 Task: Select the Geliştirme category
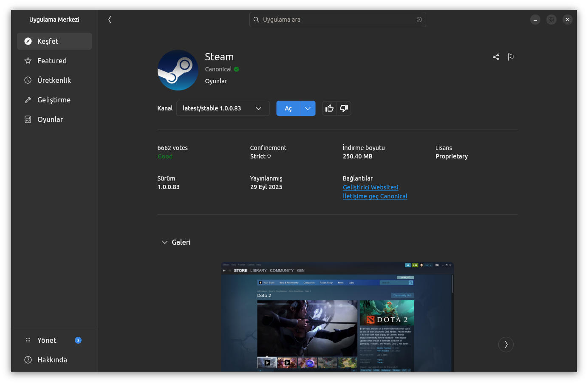coord(54,100)
